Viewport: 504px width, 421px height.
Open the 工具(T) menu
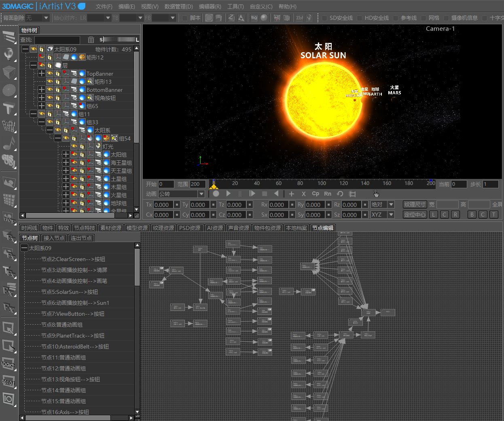[235, 6]
